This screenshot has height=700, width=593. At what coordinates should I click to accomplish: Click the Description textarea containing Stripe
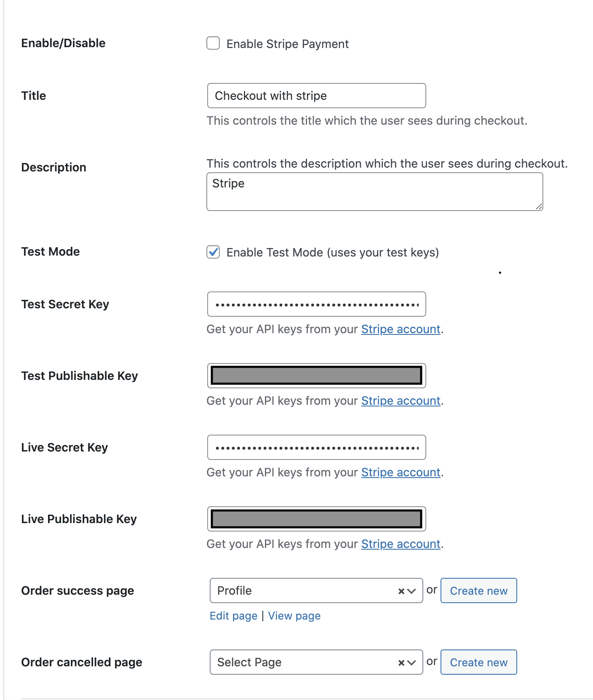[x=374, y=192]
